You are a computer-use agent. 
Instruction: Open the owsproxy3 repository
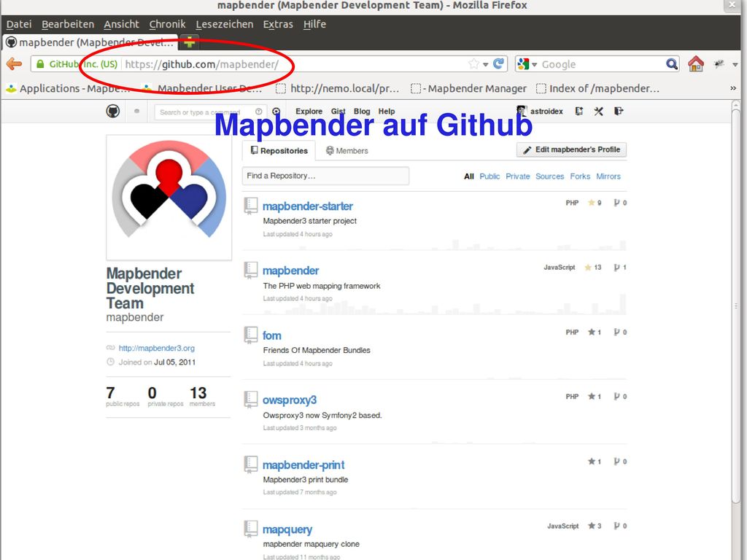290,400
